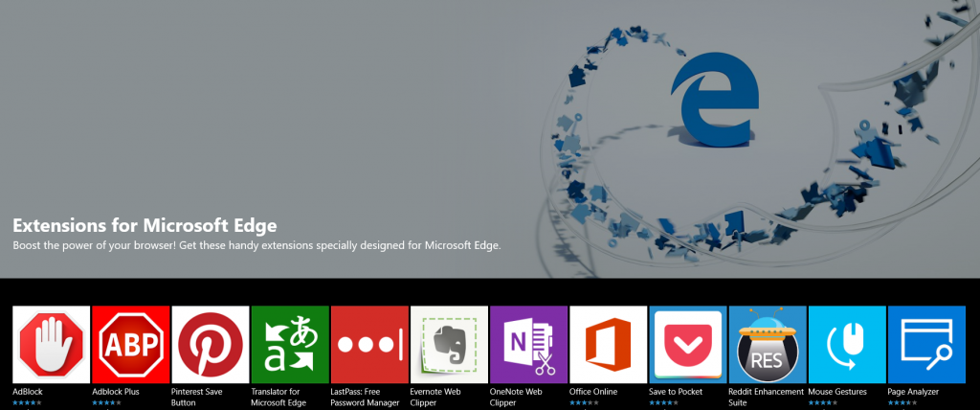Screen dimensions: 980x410
Task: Open the Adblock Plus ABP icon
Action: point(130,344)
